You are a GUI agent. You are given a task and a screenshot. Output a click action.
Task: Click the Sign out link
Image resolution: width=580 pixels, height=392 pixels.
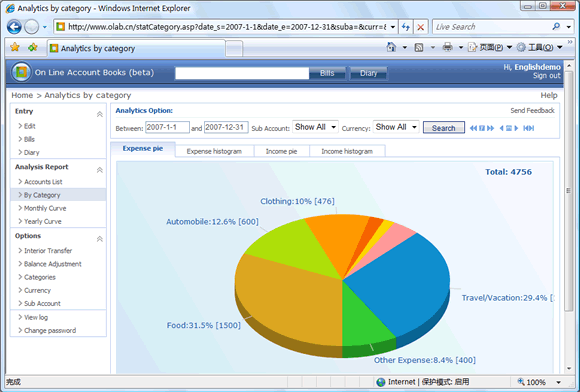pos(546,76)
